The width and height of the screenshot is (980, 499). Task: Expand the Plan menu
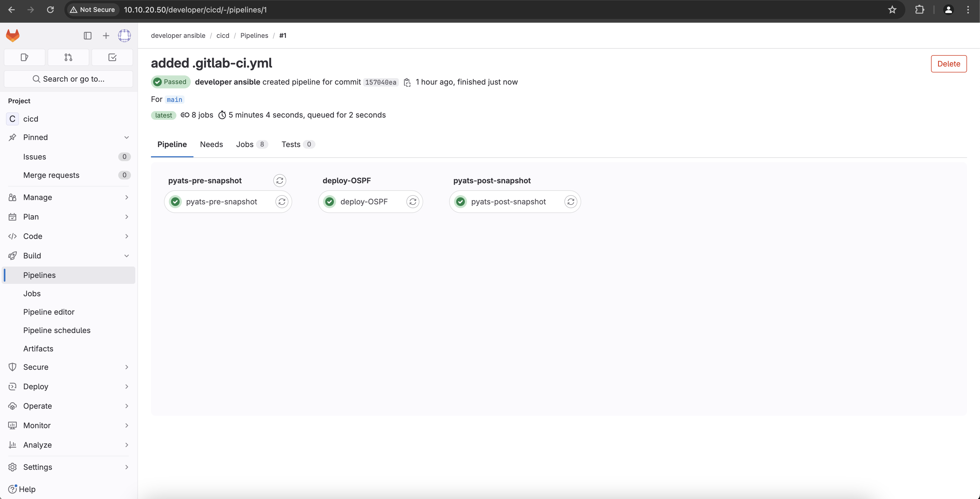coord(68,217)
